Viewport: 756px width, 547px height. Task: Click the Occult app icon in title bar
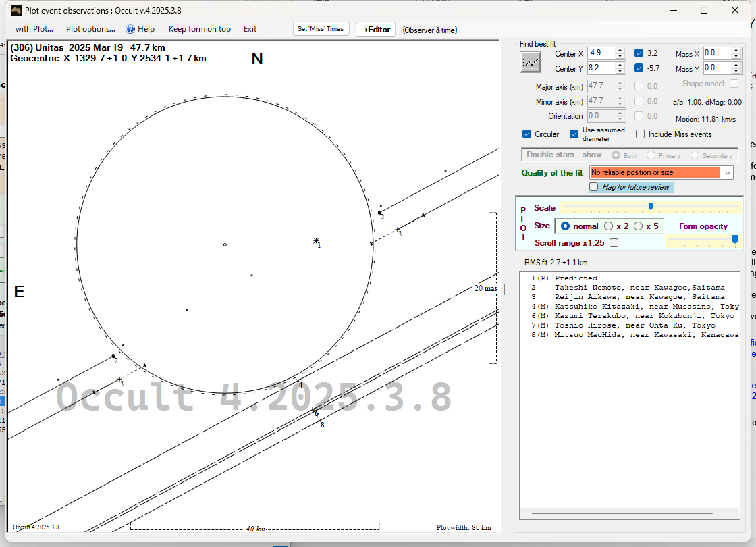16,10
